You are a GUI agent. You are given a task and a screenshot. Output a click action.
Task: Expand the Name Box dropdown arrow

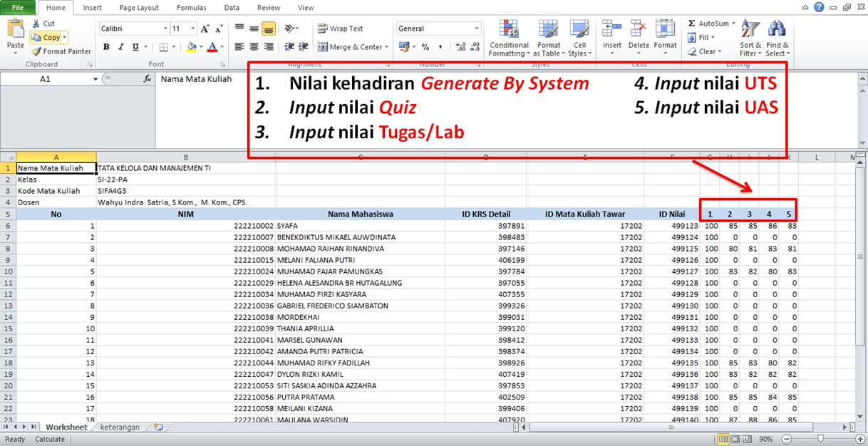pyautogui.click(x=95, y=79)
